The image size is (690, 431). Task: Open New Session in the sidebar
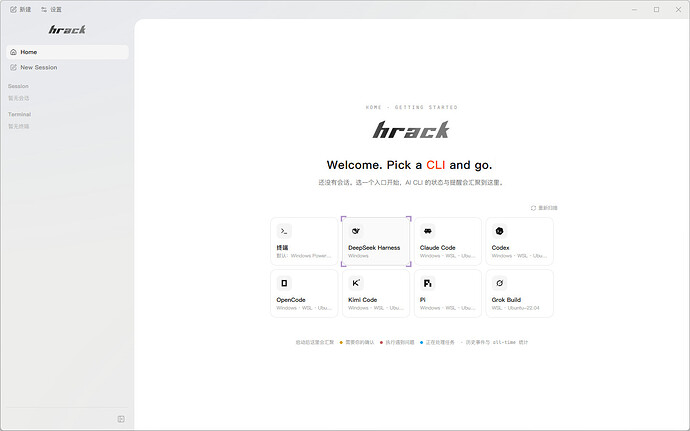click(x=67, y=67)
